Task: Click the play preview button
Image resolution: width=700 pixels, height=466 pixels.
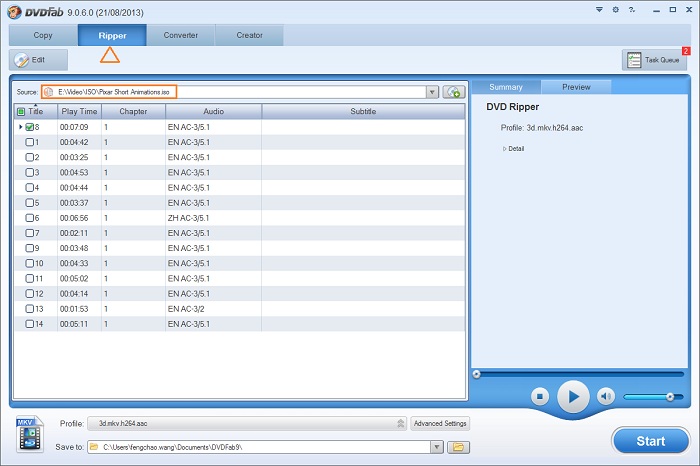Action: pyautogui.click(x=573, y=396)
